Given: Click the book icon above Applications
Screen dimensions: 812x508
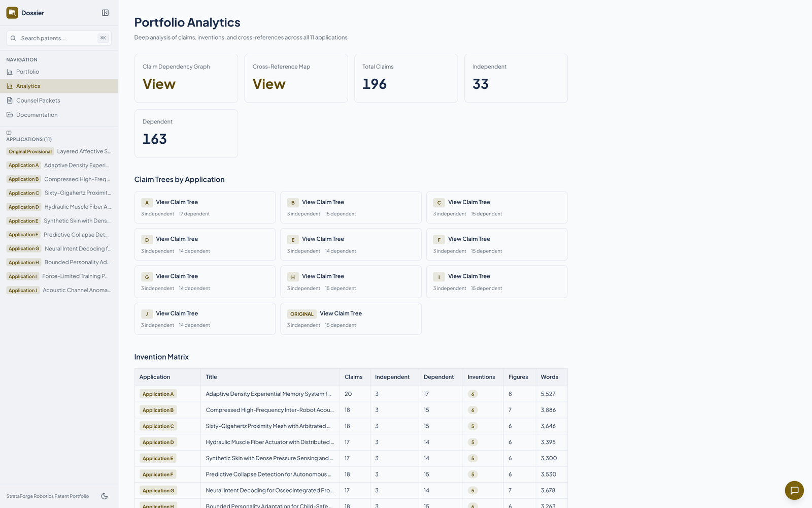Looking at the screenshot, I should pos(9,133).
